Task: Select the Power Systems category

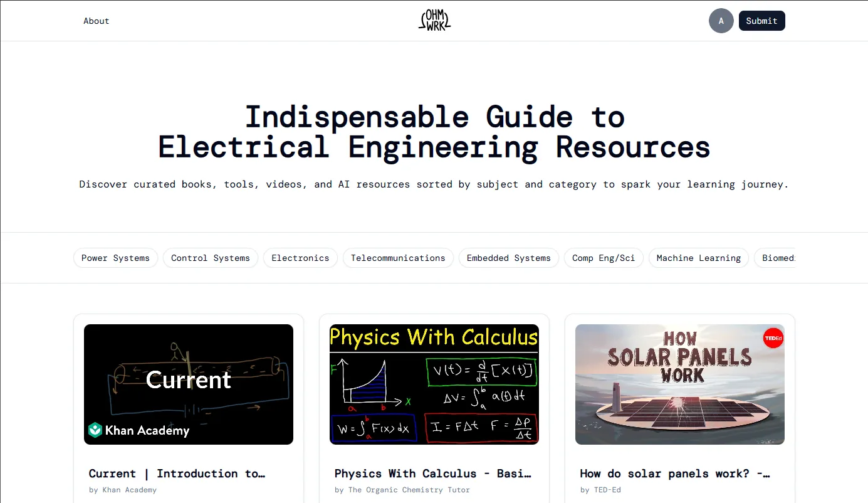Action: click(x=115, y=258)
